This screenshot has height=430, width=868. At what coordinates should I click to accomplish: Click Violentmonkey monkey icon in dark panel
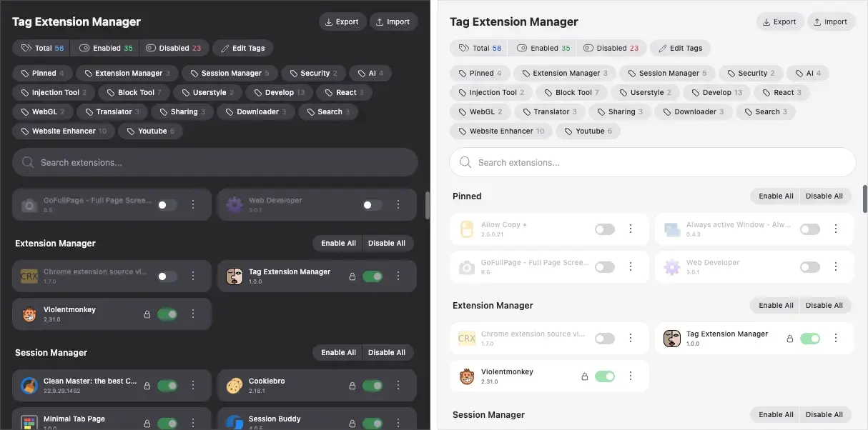[x=29, y=314]
